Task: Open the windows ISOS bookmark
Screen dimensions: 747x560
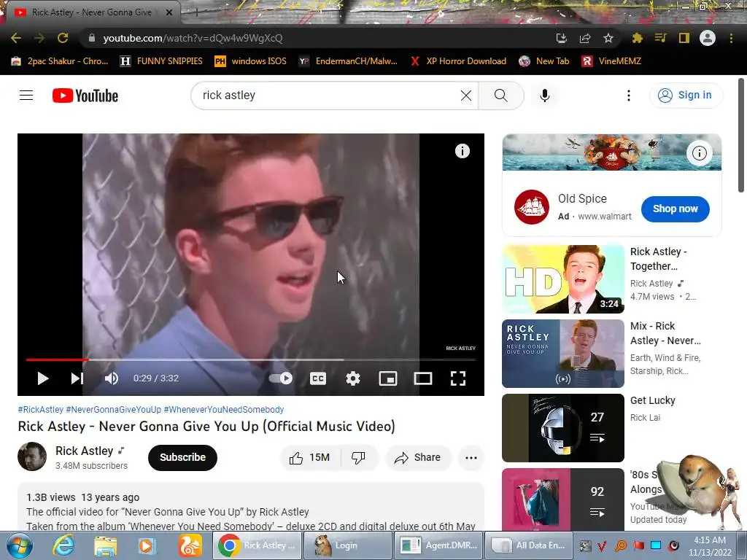Action: pyautogui.click(x=251, y=61)
